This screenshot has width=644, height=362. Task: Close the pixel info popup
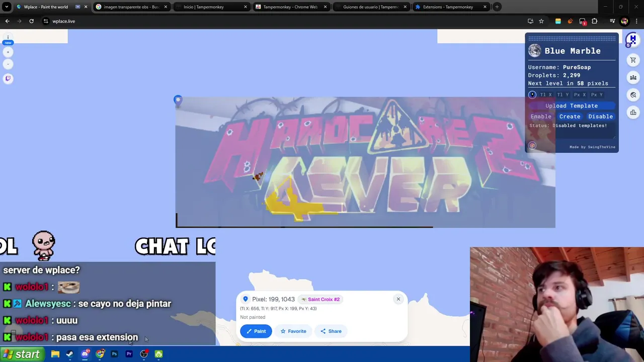coord(398,299)
